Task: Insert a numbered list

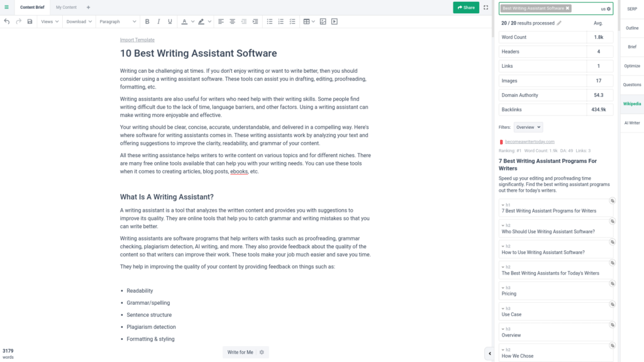Action: pos(281,21)
